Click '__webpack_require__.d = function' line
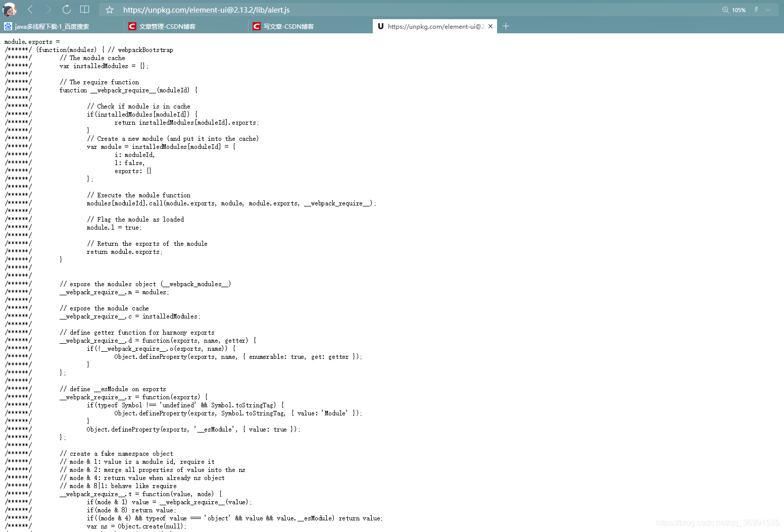Screen dimensions: 784x532 coord(158,341)
